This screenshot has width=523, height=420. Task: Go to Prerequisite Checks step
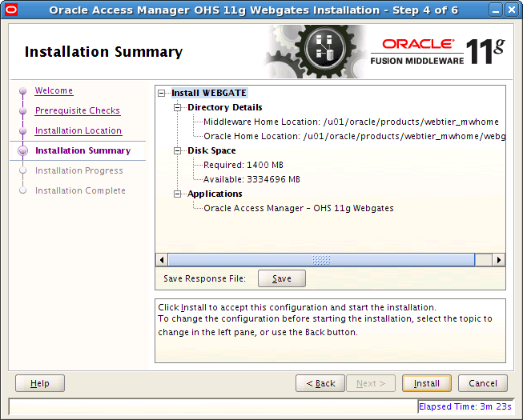pos(78,110)
